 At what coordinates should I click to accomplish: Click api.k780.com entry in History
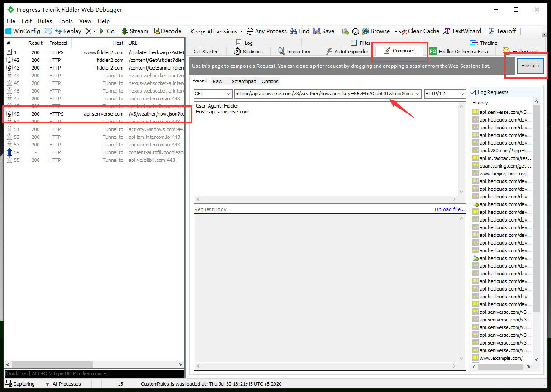[503, 151]
